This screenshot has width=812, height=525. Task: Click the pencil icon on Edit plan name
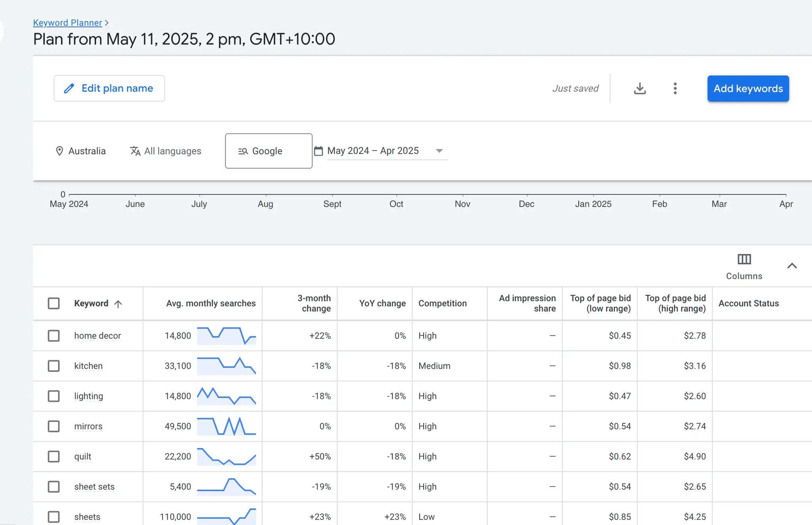(69, 88)
